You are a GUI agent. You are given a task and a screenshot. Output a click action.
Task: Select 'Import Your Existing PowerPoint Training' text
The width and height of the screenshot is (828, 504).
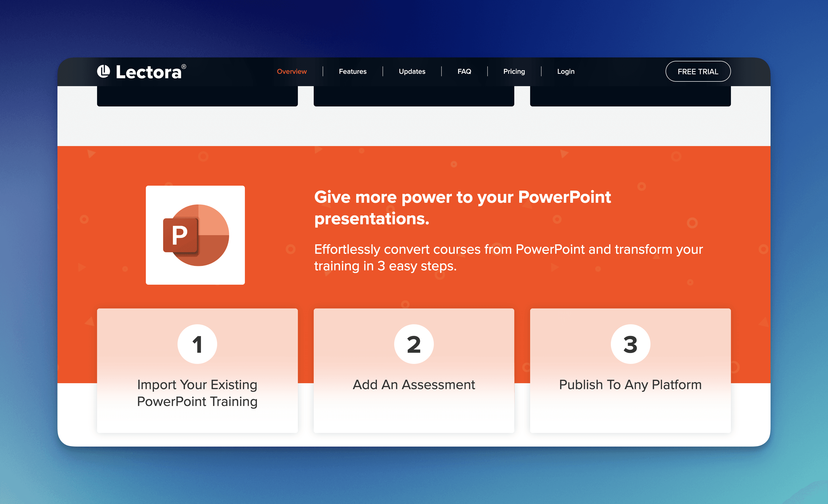tap(197, 393)
